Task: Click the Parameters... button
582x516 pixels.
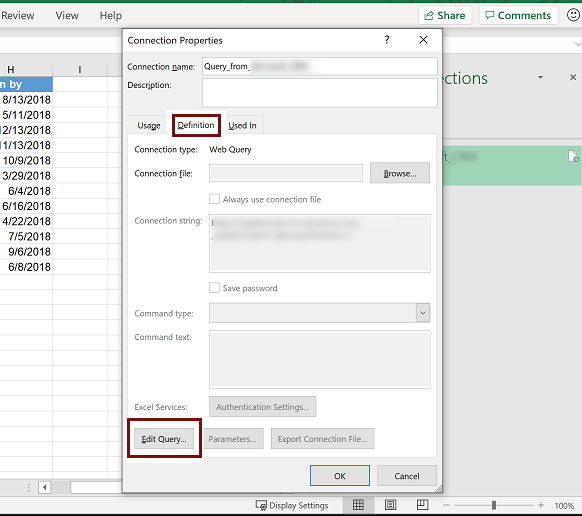Action: 232,438
